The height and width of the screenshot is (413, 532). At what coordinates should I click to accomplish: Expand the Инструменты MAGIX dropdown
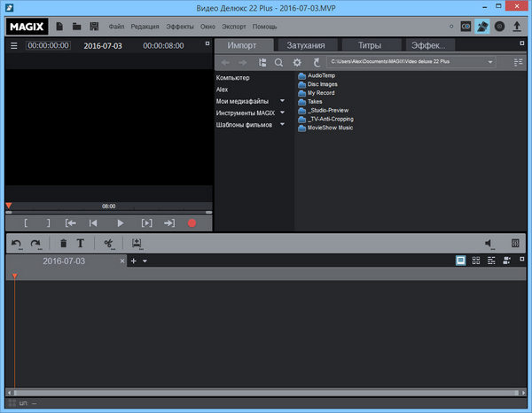point(282,113)
